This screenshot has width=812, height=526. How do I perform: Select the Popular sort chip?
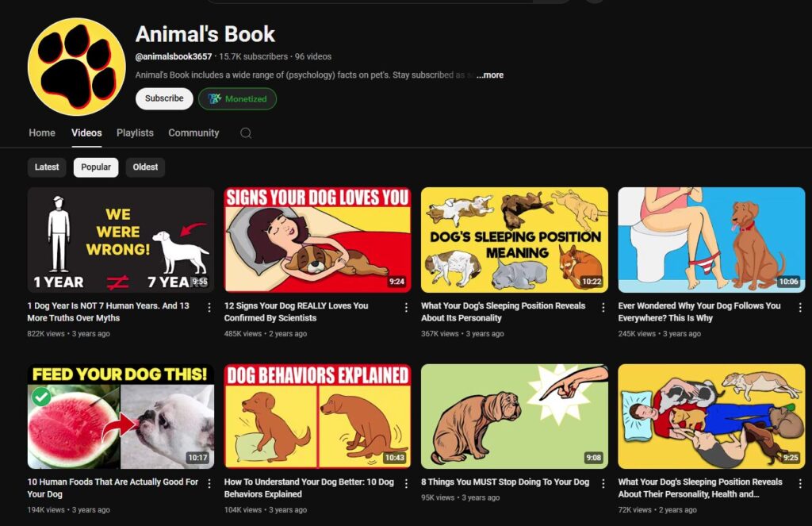96,167
